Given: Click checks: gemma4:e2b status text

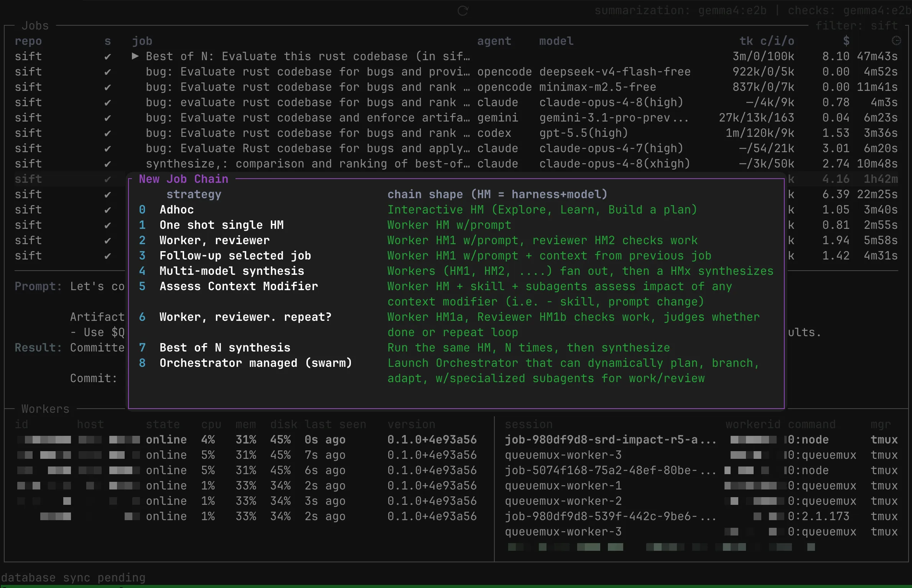Looking at the screenshot, I should pos(849,10).
